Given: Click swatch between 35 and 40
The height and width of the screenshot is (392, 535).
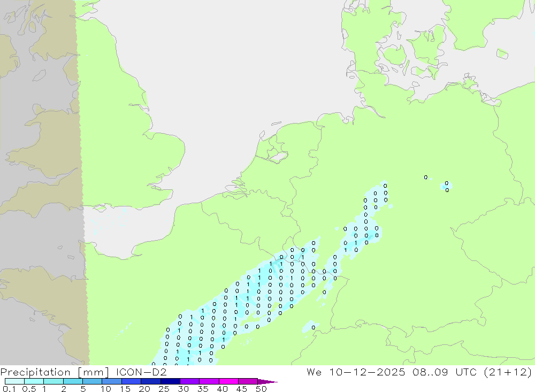Looking at the screenshot, I should pos(209,381).
